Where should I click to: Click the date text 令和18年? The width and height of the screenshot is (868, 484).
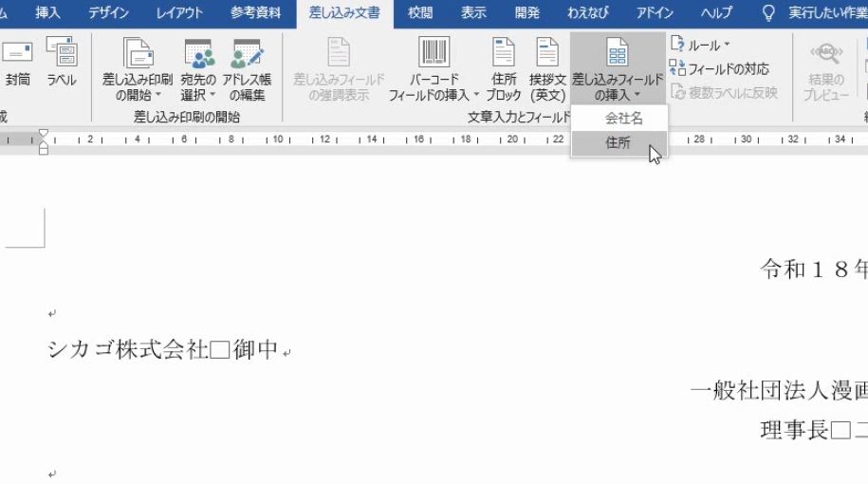[x=814, y=270]
